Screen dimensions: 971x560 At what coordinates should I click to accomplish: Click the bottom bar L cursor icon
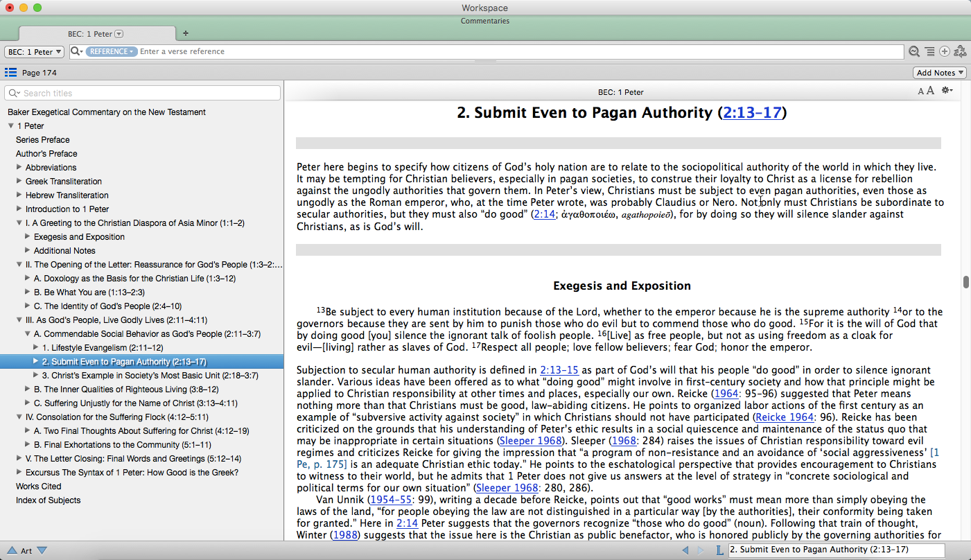[x=719, y=550]
